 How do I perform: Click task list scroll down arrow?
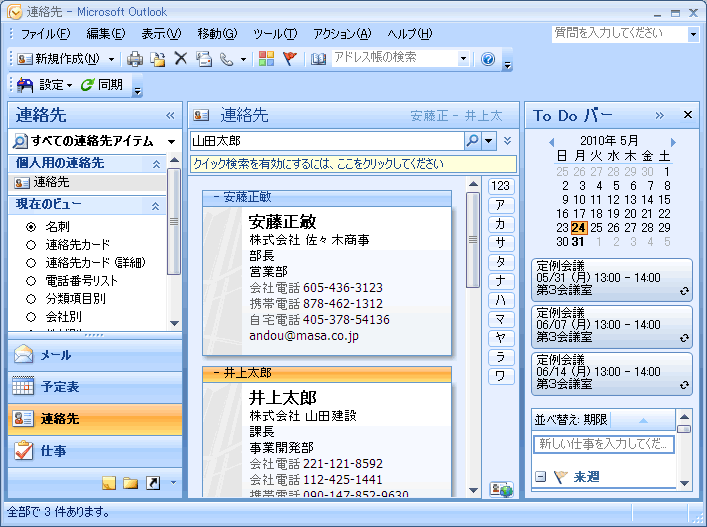(684, 483)
